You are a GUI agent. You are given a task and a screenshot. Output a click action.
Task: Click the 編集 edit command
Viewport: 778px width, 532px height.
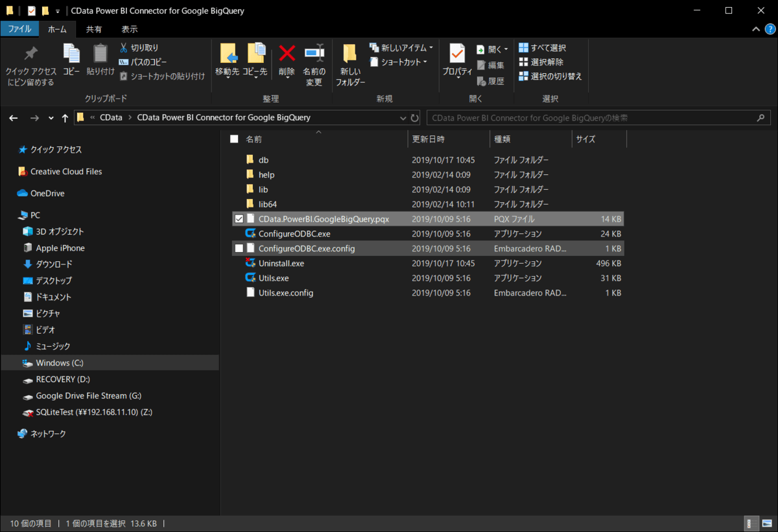tap(490, 65)
